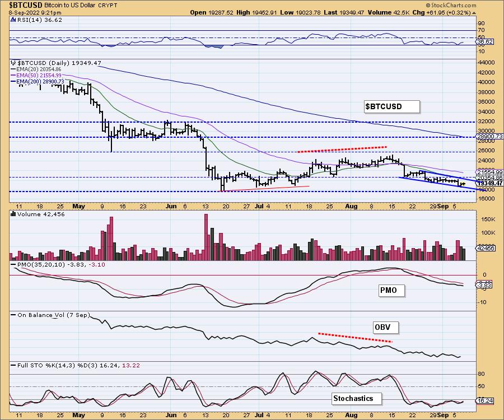
Task: Click the OBV annotation box
Action: 385,328
